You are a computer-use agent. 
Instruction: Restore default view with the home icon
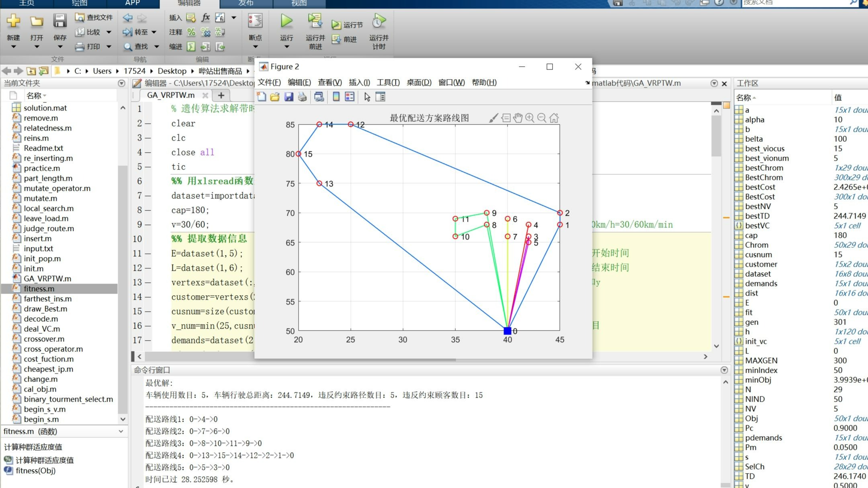click(554, 118)
